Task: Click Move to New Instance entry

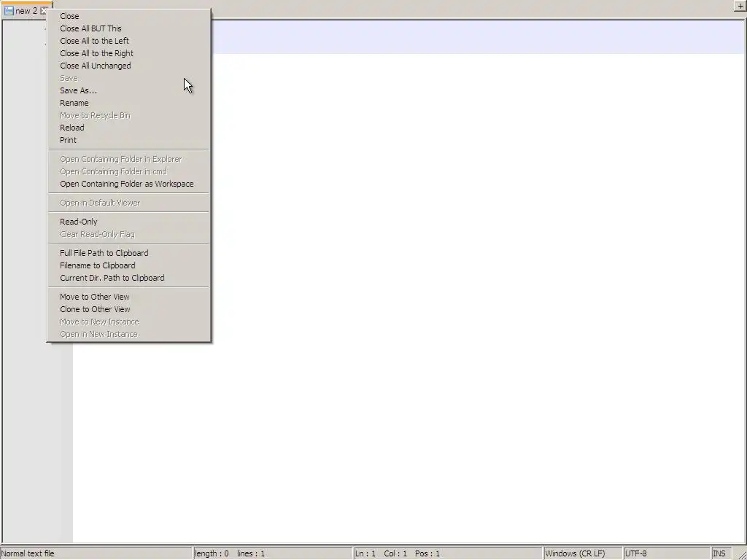Action: point(129,322)
